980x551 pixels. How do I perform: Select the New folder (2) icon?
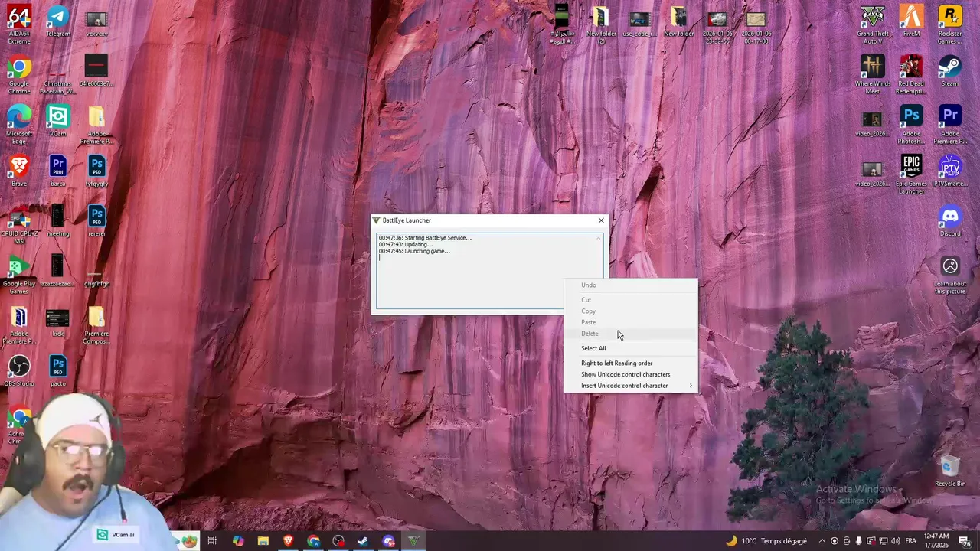pos(601,24)
